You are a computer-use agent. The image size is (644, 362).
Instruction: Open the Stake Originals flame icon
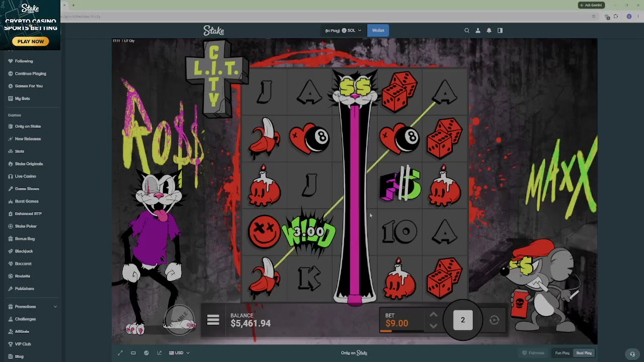11,164
